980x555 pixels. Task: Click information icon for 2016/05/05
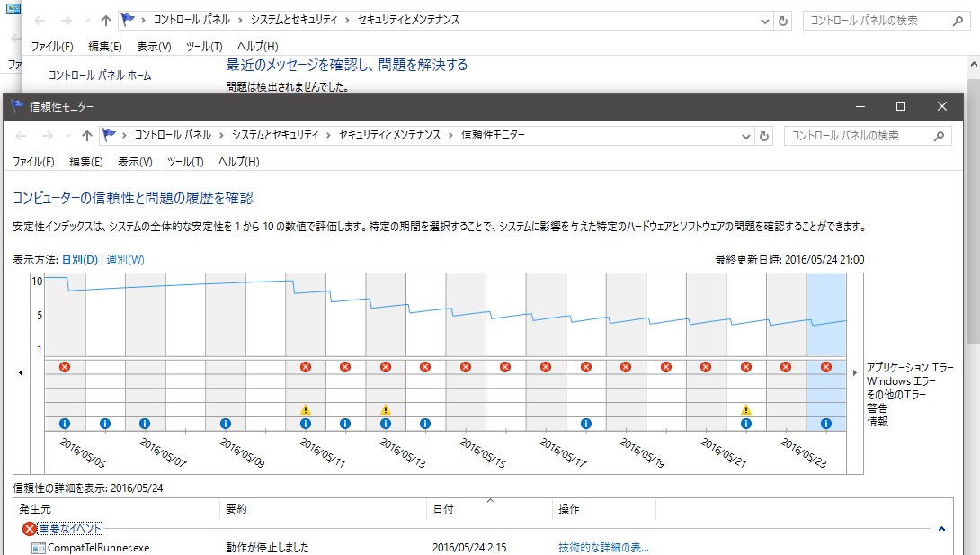click(x=65, y=424)
